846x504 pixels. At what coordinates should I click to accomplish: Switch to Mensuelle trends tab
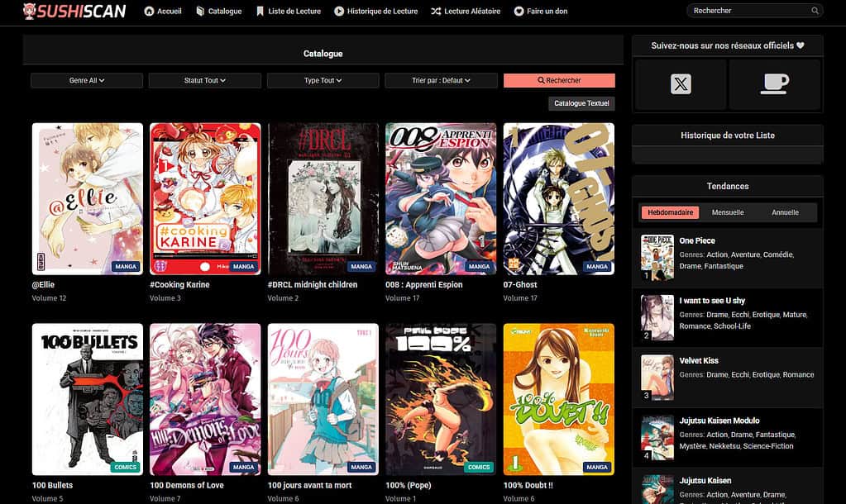[728, 212]
